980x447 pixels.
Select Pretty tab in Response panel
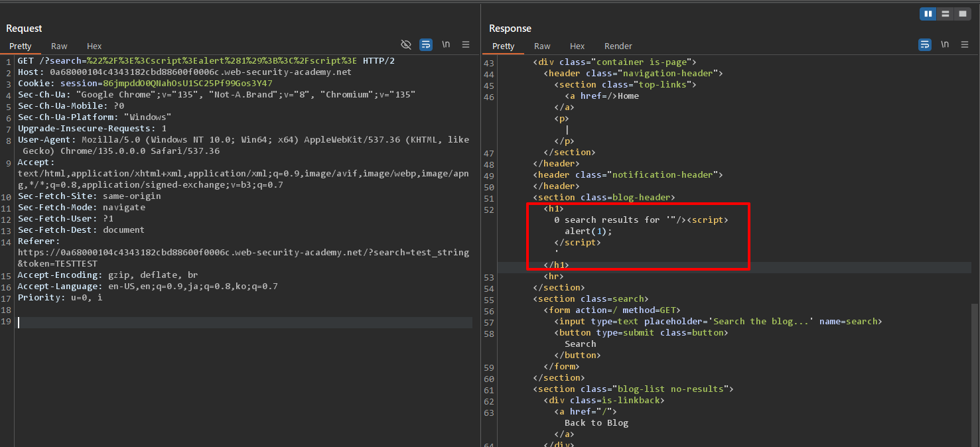pos(504,46)
